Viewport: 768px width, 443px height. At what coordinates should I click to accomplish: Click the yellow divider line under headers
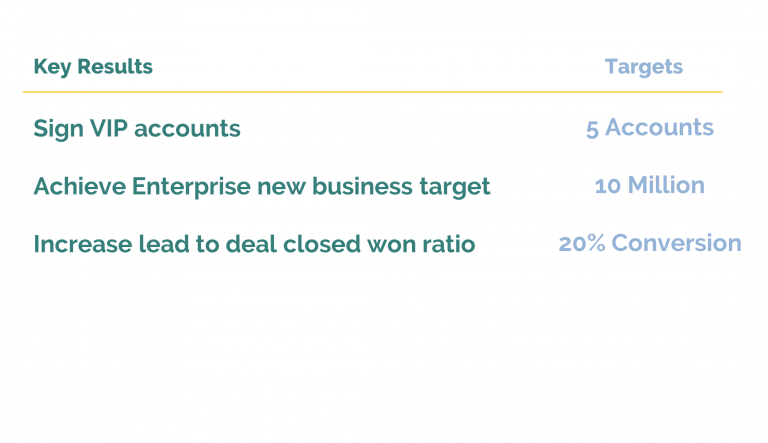(x=372, y=92)
